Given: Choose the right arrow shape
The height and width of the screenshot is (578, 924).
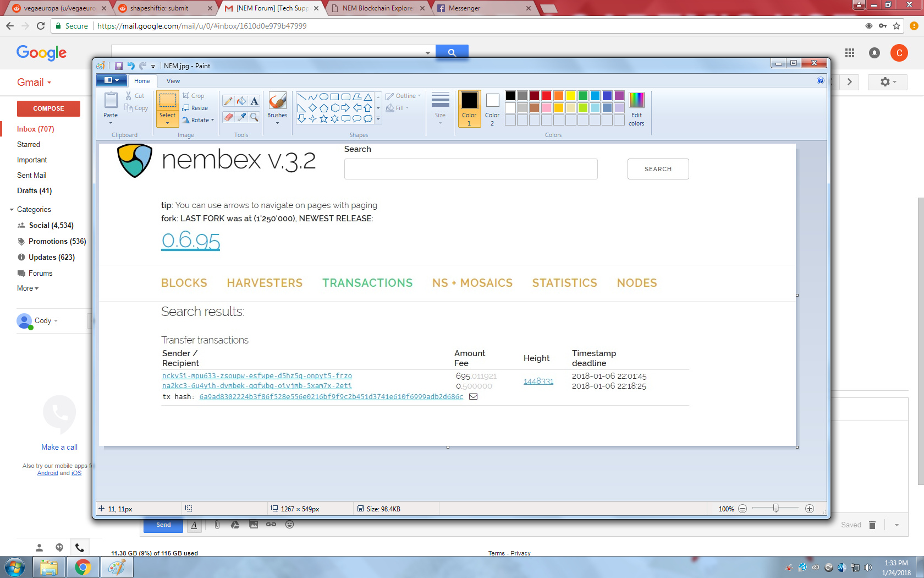Looking at the screenshot, I should point(345,108).
